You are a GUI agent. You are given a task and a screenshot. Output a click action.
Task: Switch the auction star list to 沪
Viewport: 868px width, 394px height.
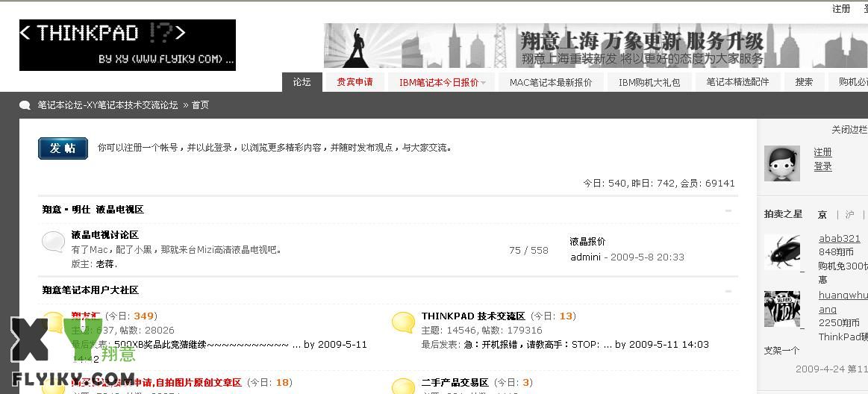coord(849,215)
